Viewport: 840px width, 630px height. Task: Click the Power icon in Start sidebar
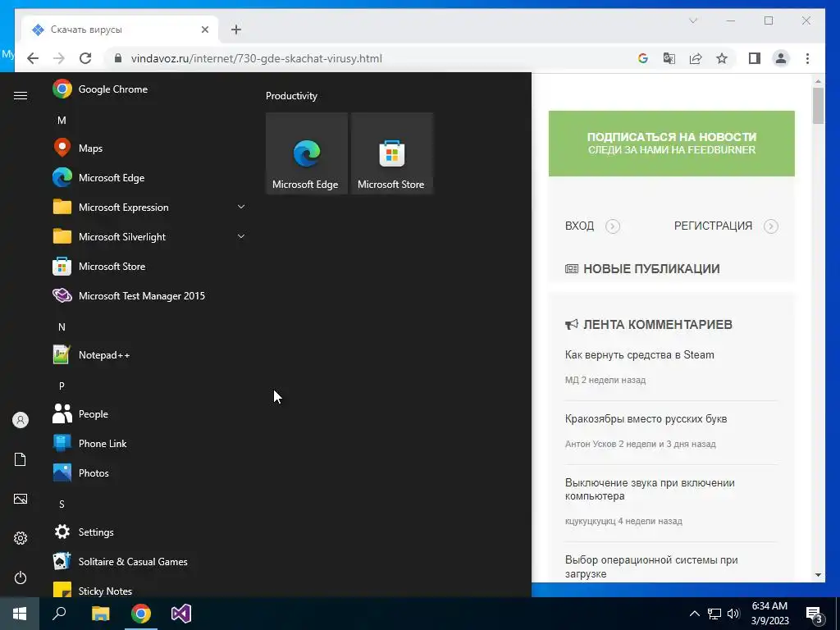click(x=21, y=577)
